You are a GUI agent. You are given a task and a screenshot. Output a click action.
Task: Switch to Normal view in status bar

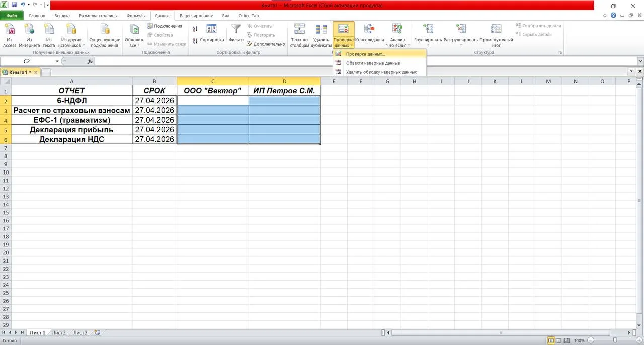point(551,340)
